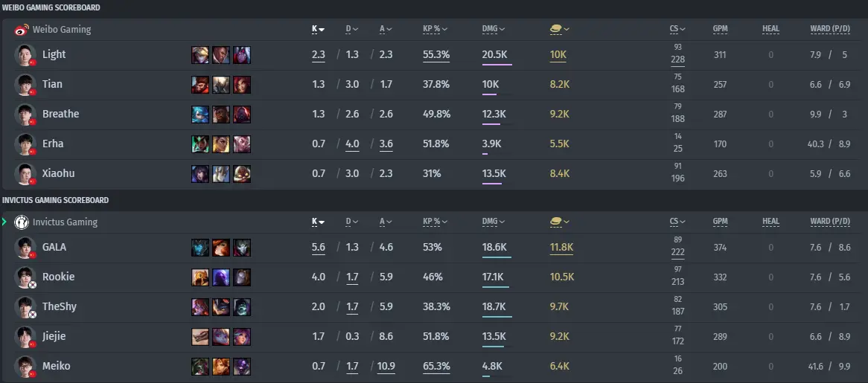Sort Weibo Gaming table by KP %
The image size is (868, 383).
pos(435,29)
